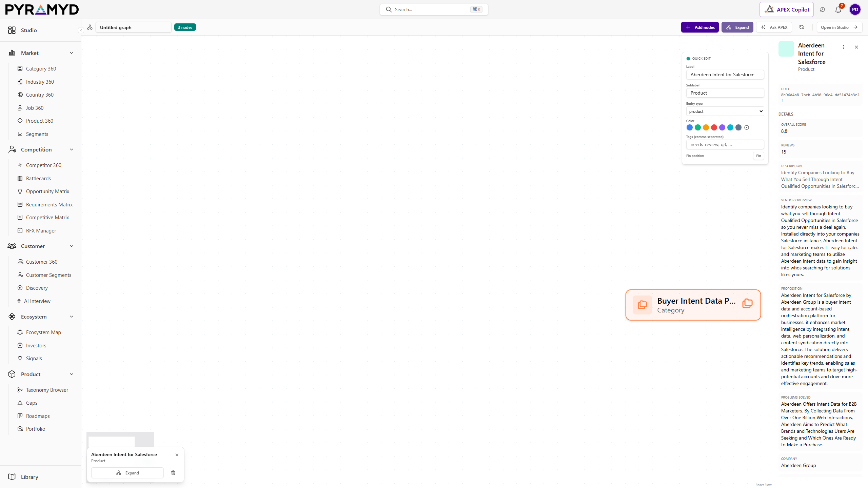Go to Portfolio
The width and height of the screenshot is (868, 488).
[35, 429]
